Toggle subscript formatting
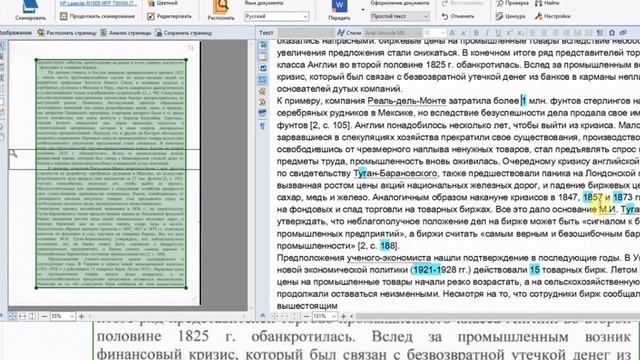This screenshot has height=360, width=640. point(520,33)
